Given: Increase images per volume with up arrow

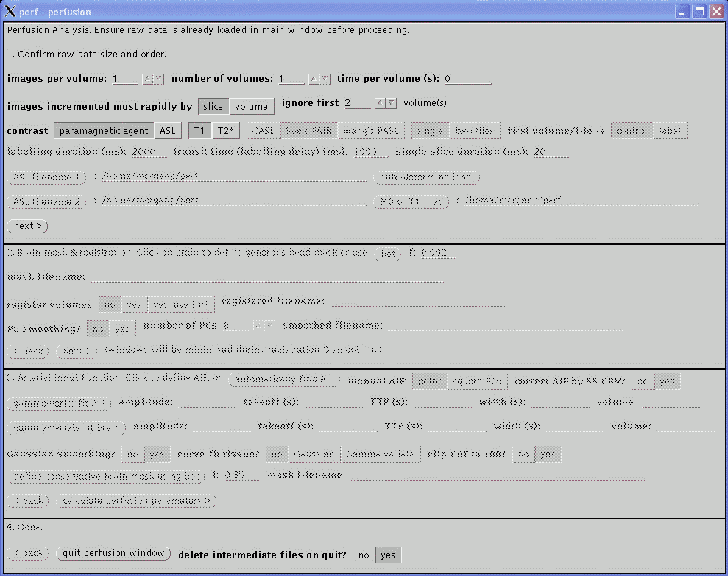Looking at the screenshot, I should click(147, 79).
